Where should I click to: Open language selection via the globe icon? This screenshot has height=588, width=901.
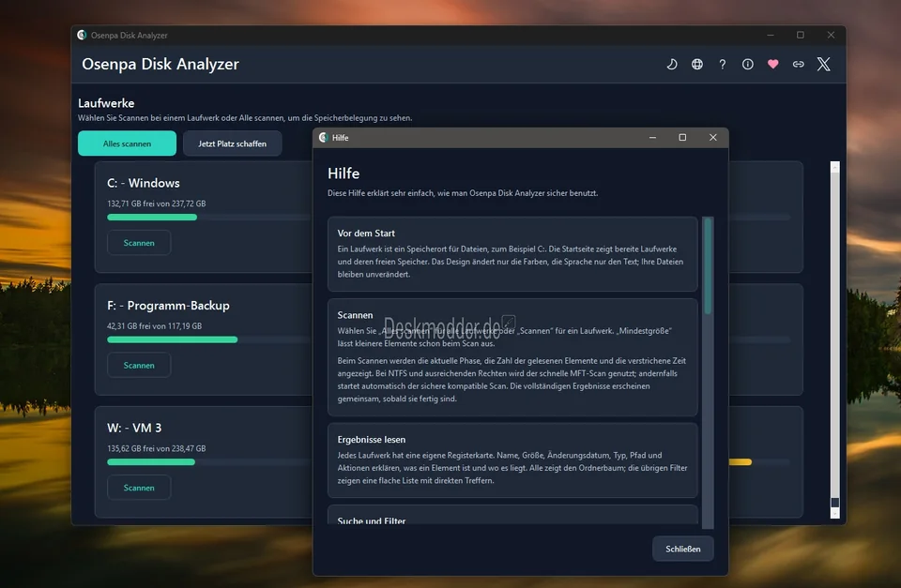[x=697, y=65]
